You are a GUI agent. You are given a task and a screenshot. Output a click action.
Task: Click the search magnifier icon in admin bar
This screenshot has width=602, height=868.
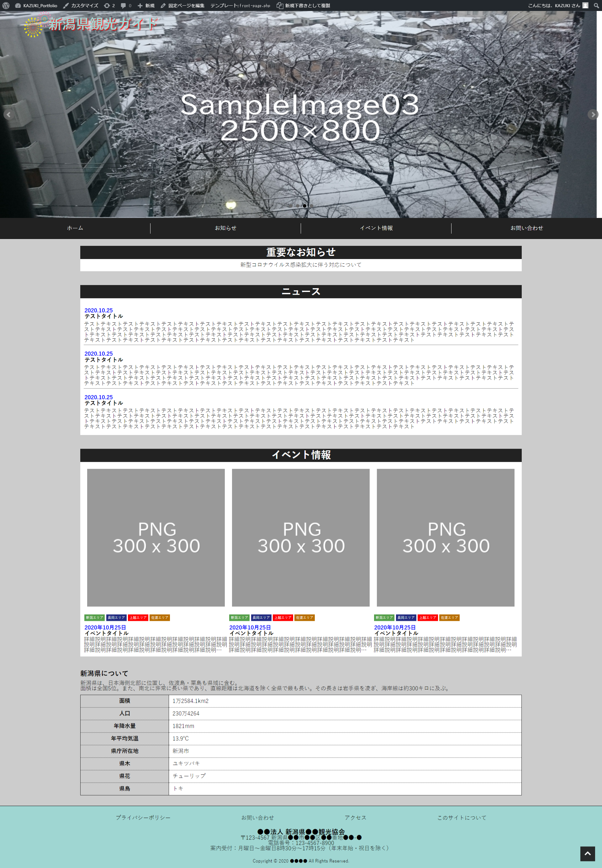click(596, 5)
